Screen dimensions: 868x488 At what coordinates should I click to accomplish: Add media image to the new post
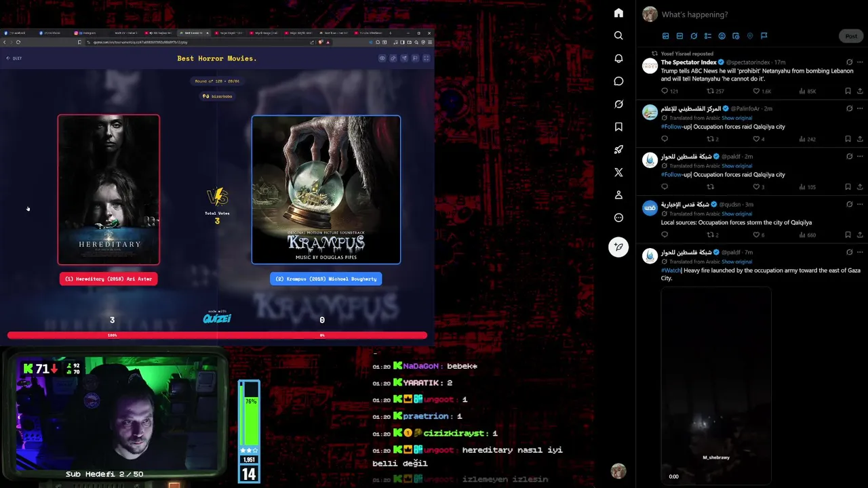click(x=666, y=36)
